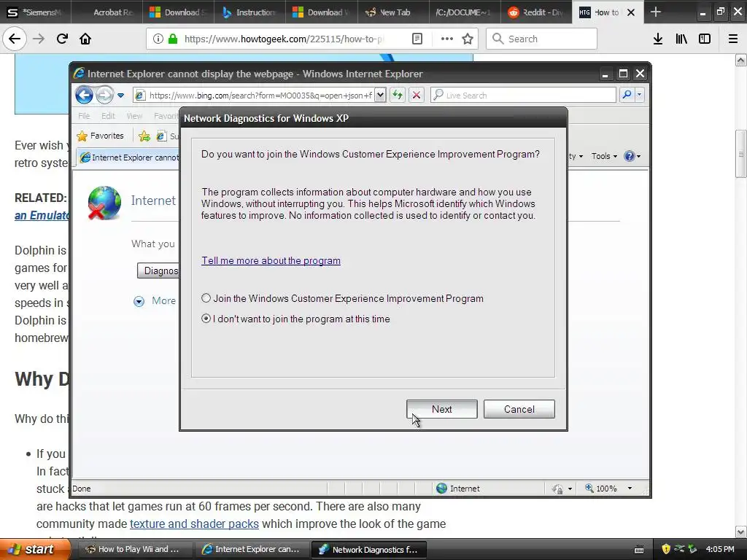Screen dimensions: 747x560
Task: Switch to How to Play Wii taskbar item
Action: click(135, 549)
